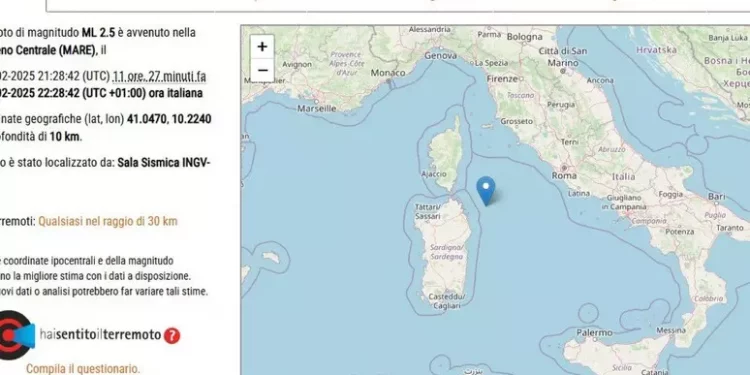Click the Italia country label on map
Viewport: 750px width, 375px height.
(623, 176)
